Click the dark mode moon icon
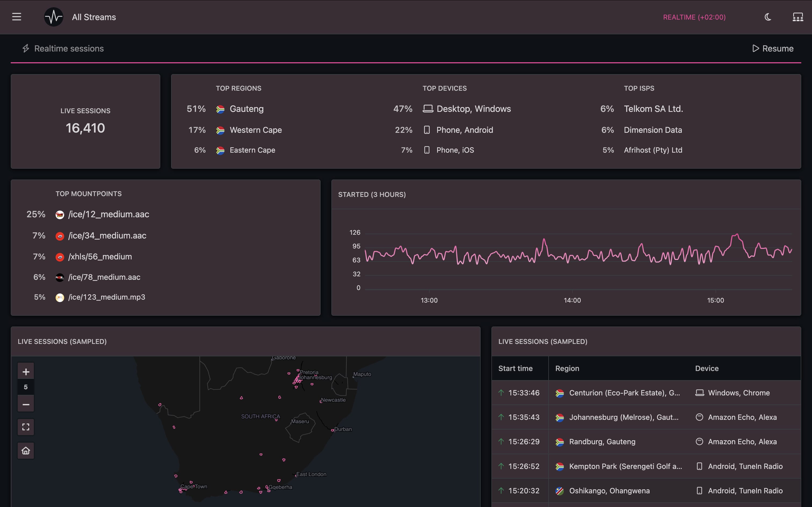812x507 pixels. click(768, 16)
